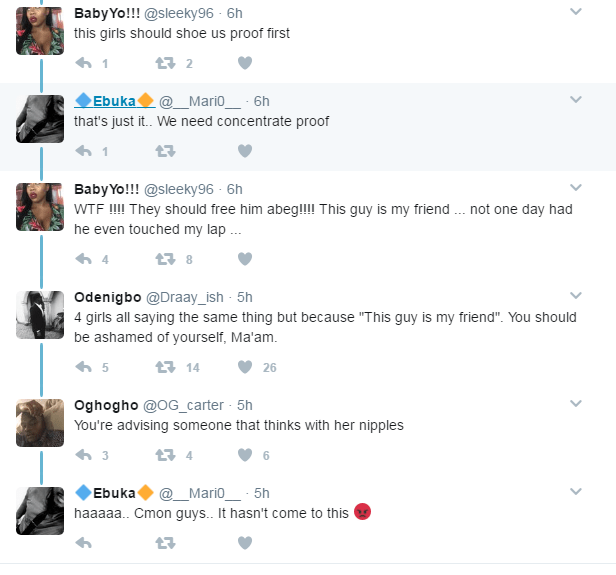Reply to Ebuka's 'concentrate proof' tweet

pyautogui.click(x=84, y=151)
